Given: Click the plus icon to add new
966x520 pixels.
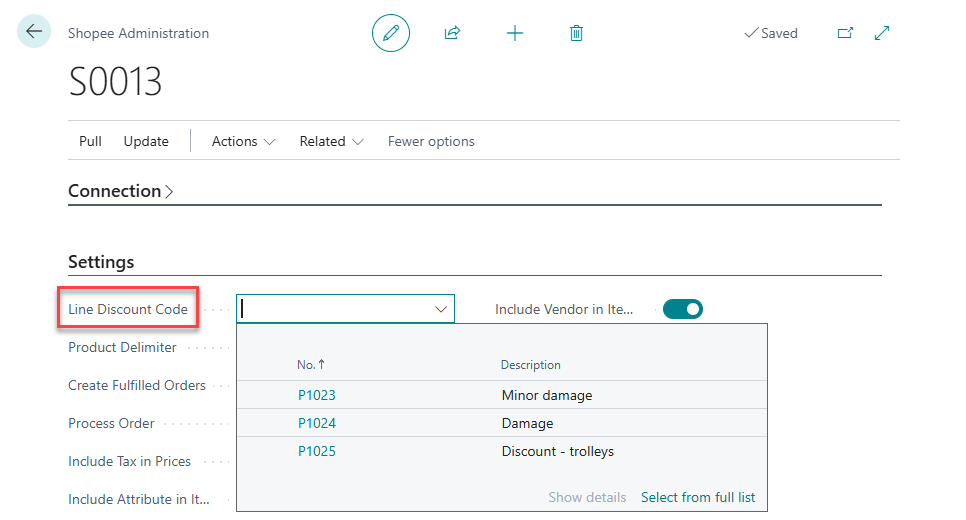Looking at the screenshot, I should (x=514, y=33).
